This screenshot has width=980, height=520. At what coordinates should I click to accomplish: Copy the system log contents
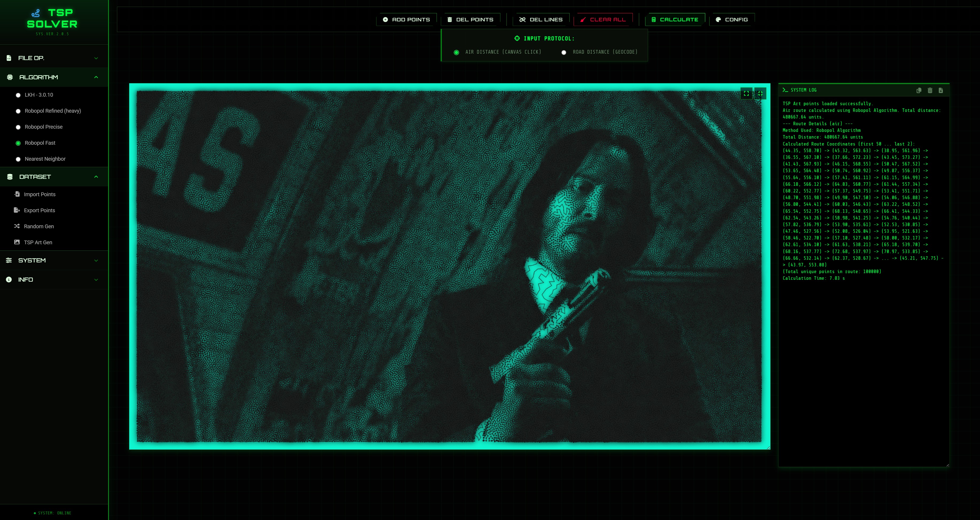[919, 90]
